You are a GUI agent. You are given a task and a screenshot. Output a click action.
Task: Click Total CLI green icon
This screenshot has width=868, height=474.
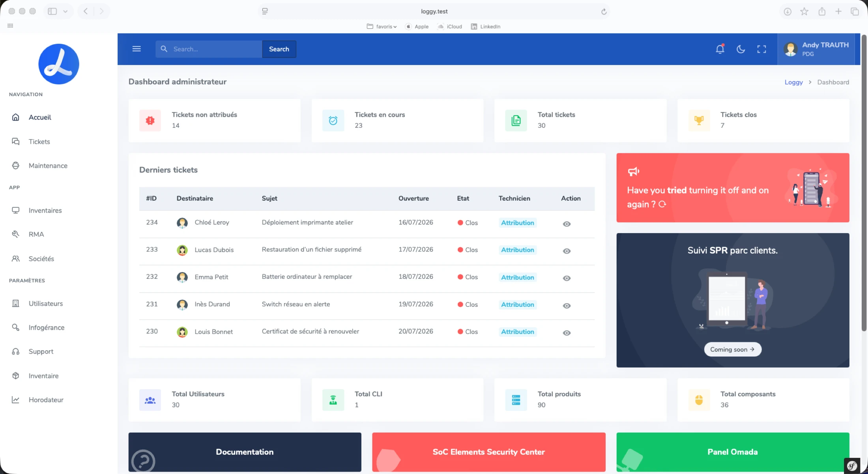[x=333, y=400]
